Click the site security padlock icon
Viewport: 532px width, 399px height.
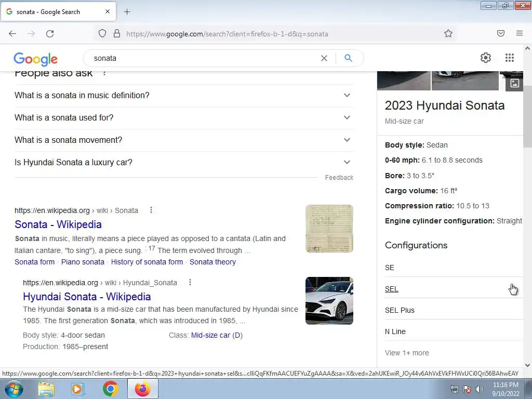117,34
